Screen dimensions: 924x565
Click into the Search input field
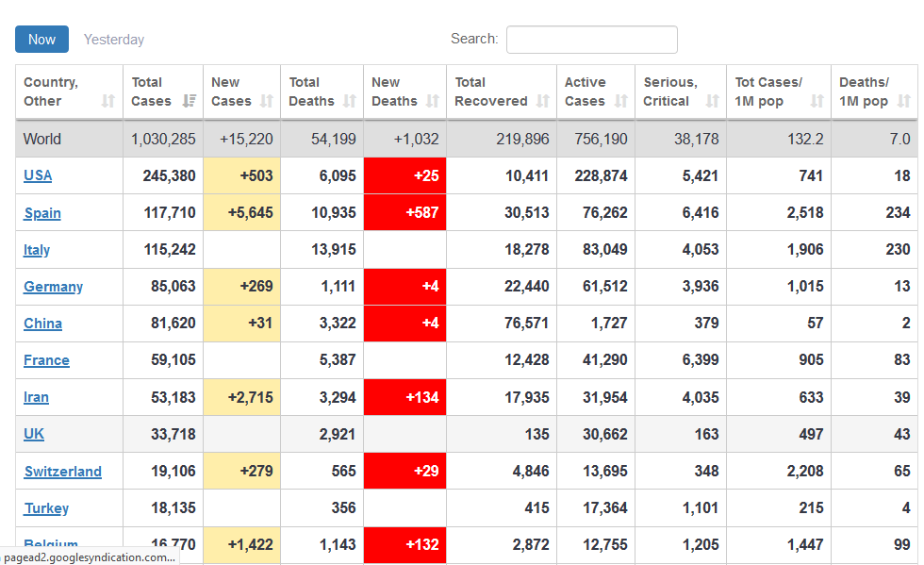(x=591, y=40)
